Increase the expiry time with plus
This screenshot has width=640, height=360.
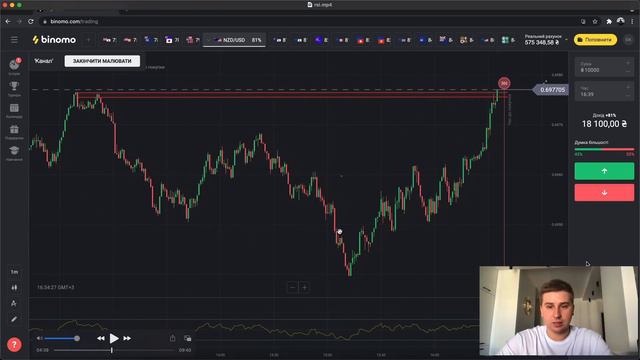628,87
